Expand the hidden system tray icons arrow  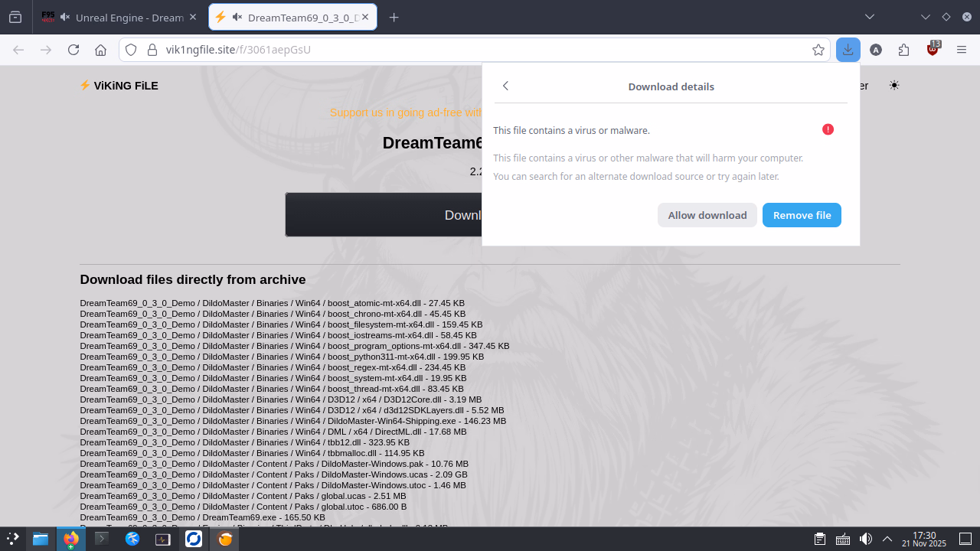[x=887, y=539]
